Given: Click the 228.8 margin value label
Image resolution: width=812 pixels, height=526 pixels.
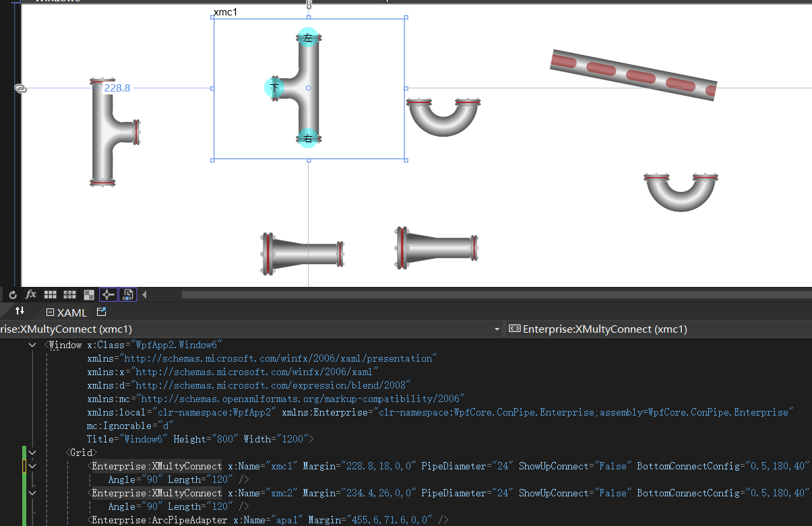Looking at the screenshot, I should pyautogui.click(x=117, y=88).
